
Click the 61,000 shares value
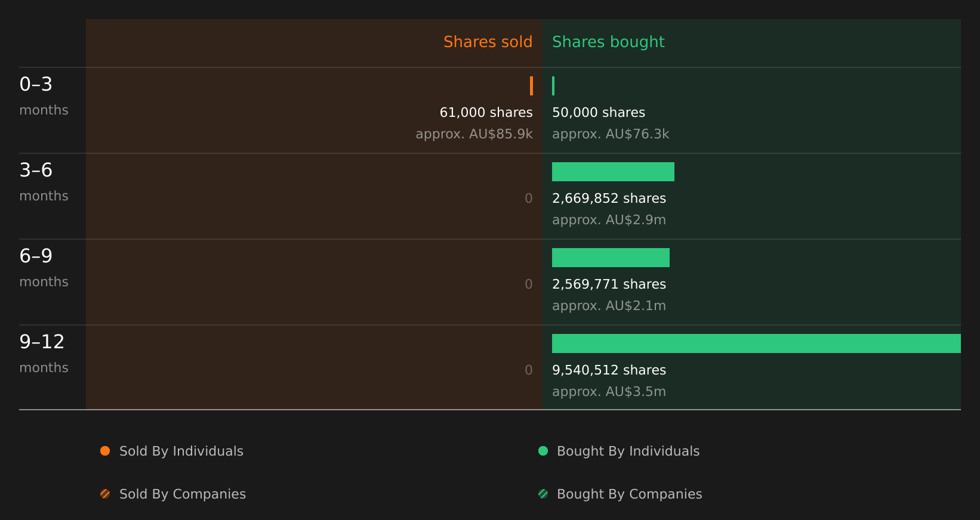pos(486,113)
